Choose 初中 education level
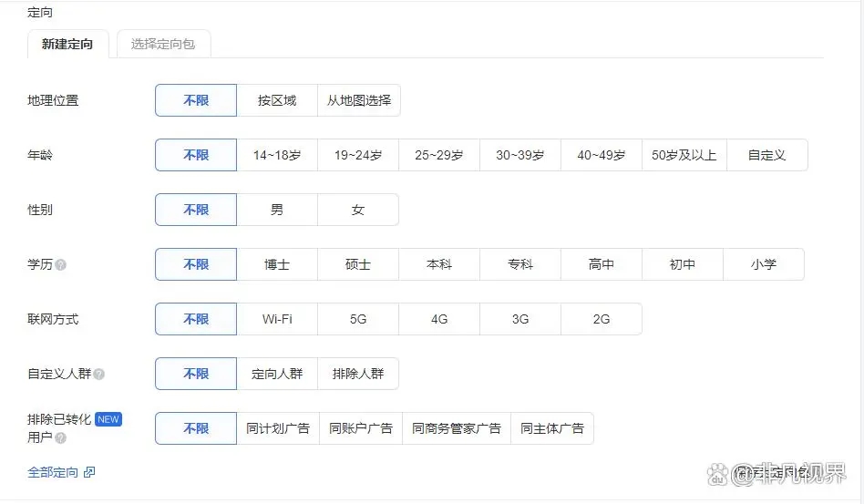This screenshot has width=864, height=504. pos(682,264)
